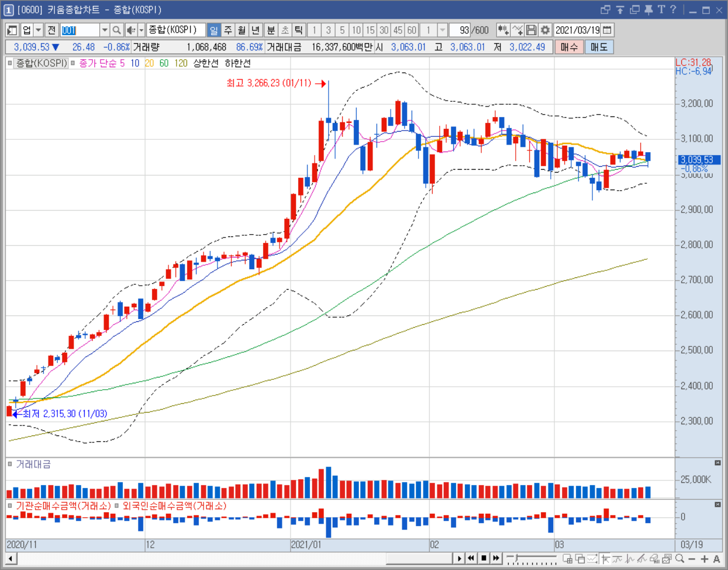Click the overlapping windows icon in bottom toolbar

580,559
